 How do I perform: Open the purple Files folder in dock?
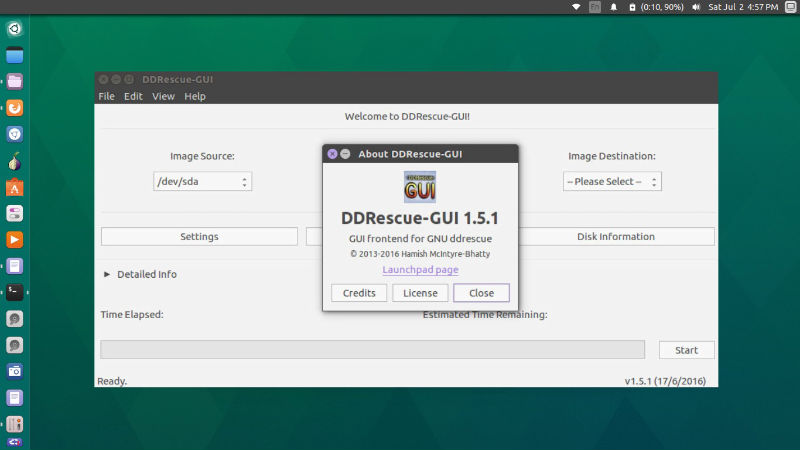[14, 82]
